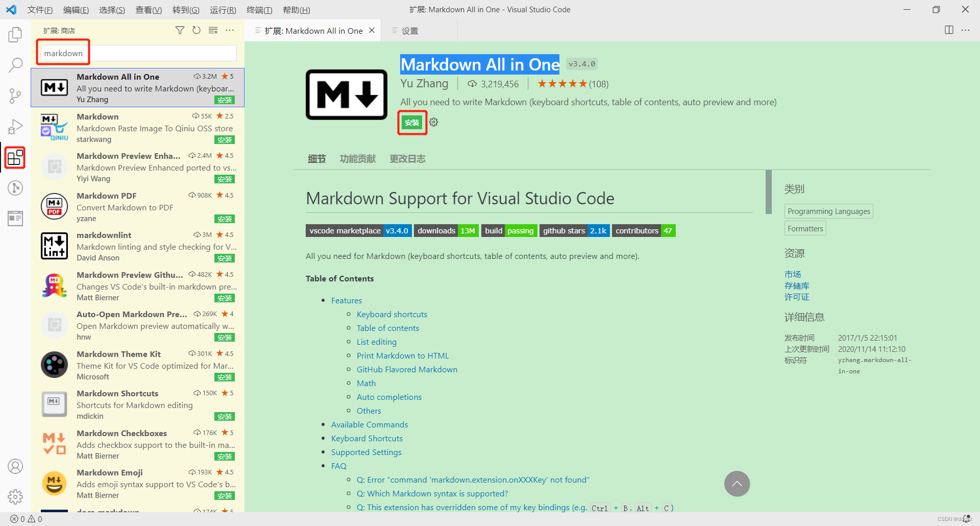Select Markdown Preview Enhanced in the list

click(138, 167)
